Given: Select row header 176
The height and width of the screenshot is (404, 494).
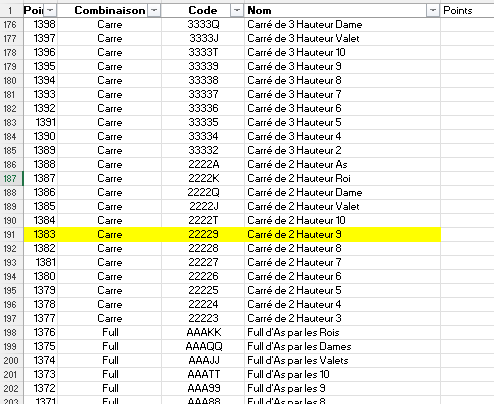Looking at the screenshot, I should point(11,25).
